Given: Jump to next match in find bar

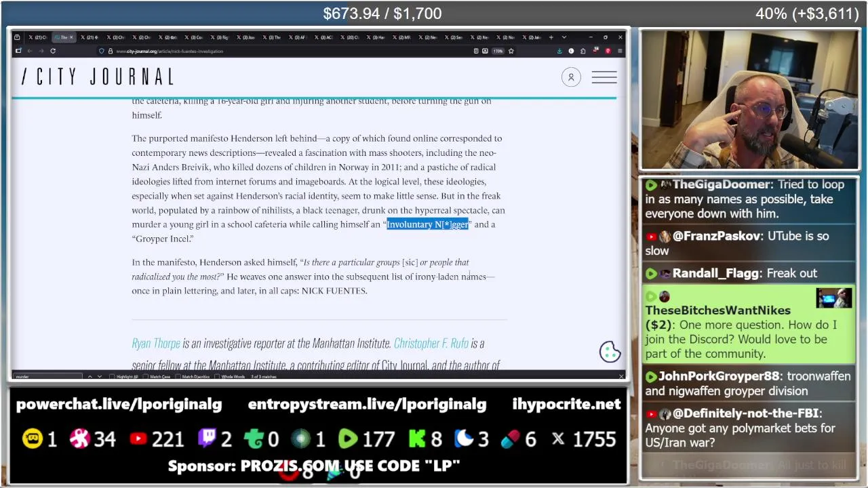Looking at the screenshot, I should pyautogui.click(x=100, y=376).
